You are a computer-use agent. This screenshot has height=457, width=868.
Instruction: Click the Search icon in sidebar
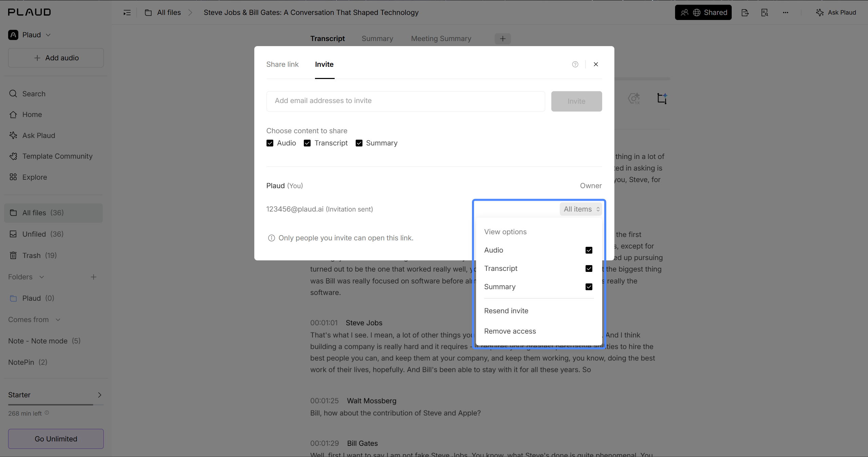click(13, 94)
